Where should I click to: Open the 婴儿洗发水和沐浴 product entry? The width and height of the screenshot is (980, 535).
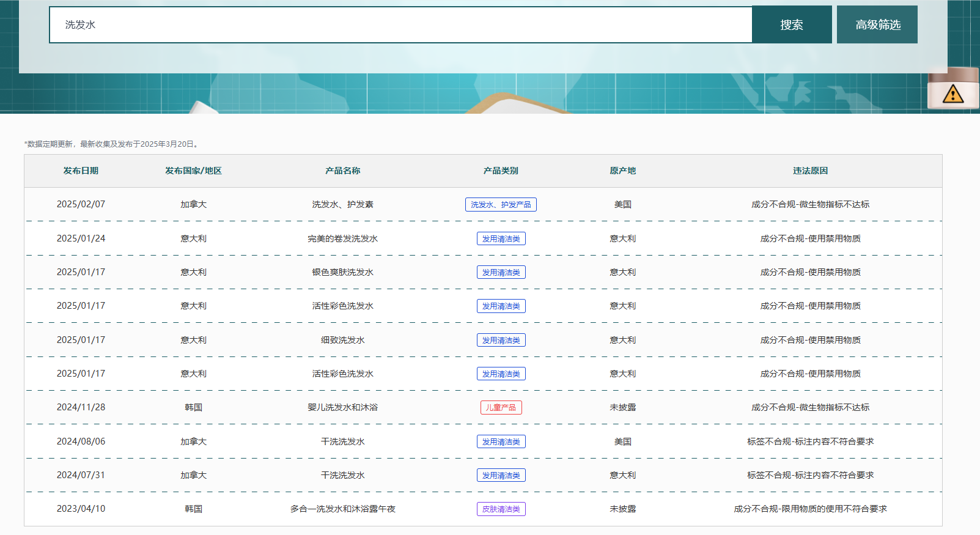[342, 408]
